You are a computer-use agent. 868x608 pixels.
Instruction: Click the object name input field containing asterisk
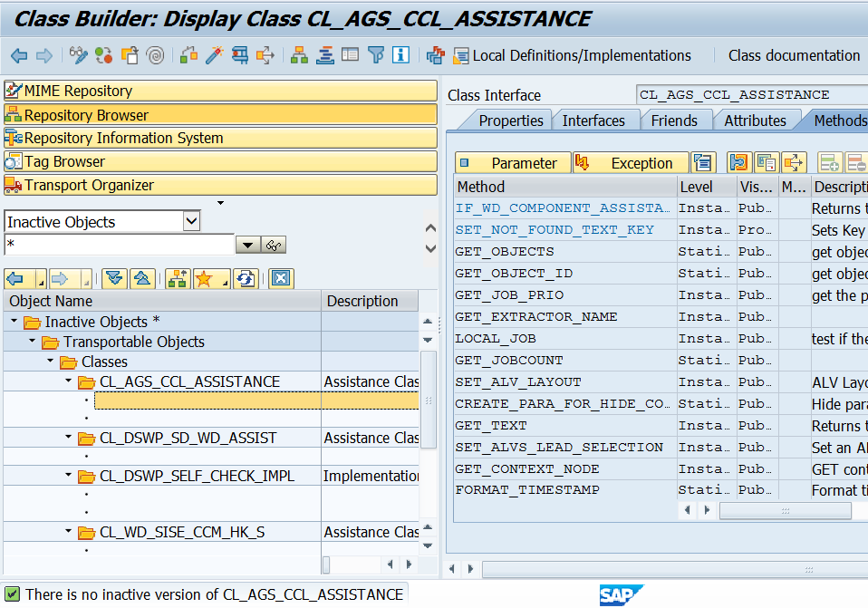click(x=119, y=245)
